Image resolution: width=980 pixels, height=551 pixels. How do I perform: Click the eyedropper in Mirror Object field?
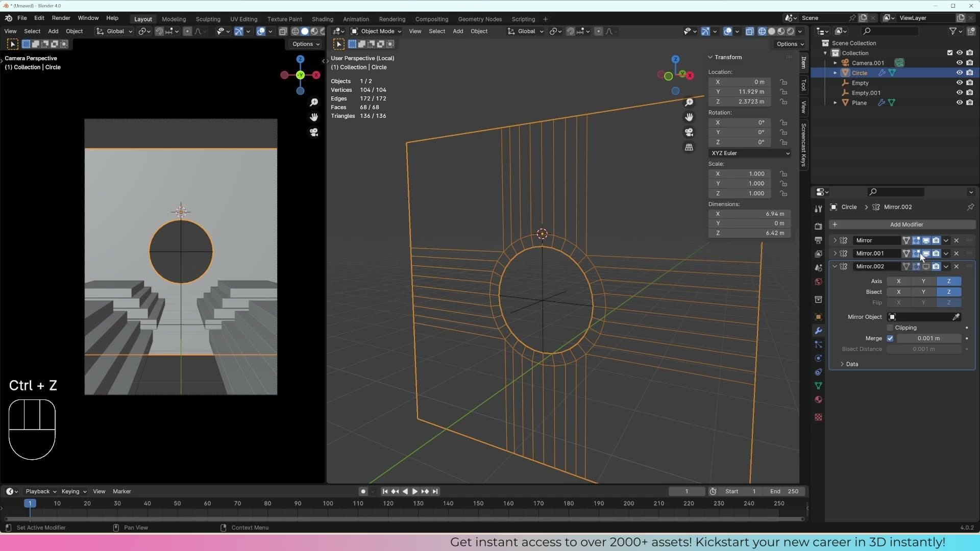click(x=956, y=317)
